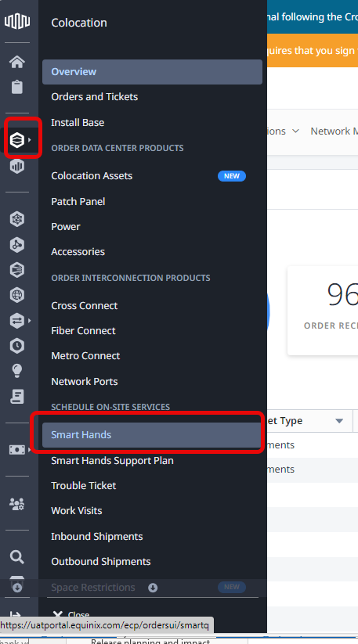The image size is (358, 644).
Task: Expand the Ticket Type column filter arrow
Action: (x=339, y=421)
